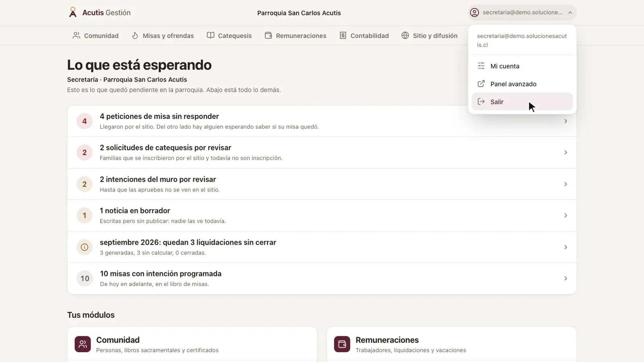Open the Remuneraciones module card title

(x=387, y=340)
